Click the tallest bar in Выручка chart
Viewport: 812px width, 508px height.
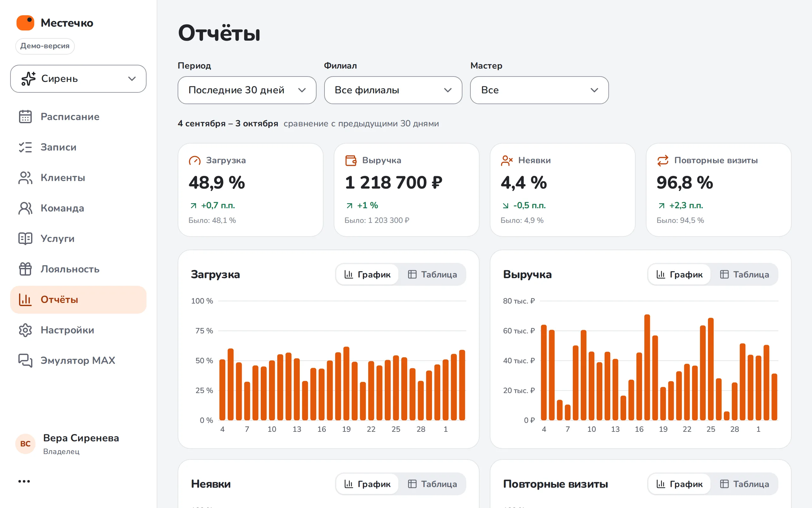click(647, 367)
